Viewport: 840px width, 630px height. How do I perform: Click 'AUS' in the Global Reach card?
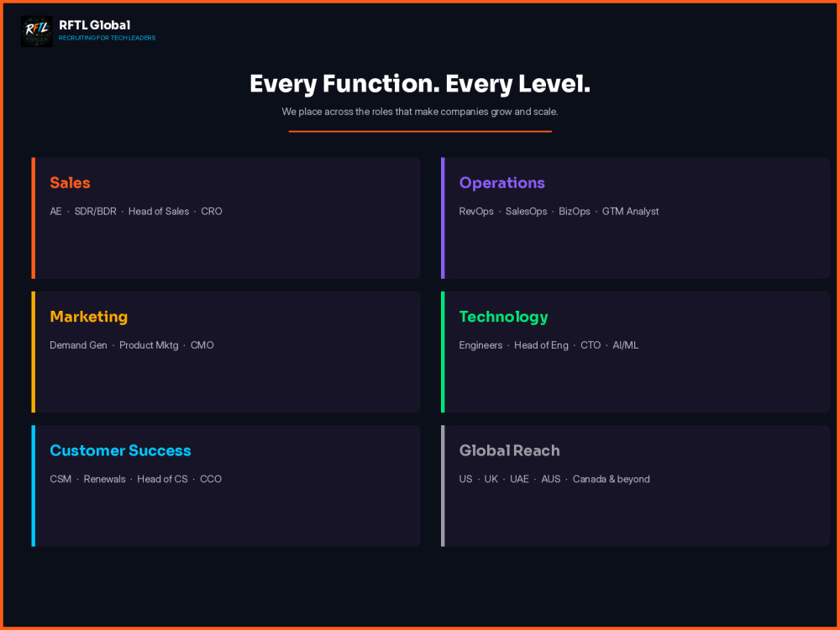pyautogui.click(x=551, y=479)
